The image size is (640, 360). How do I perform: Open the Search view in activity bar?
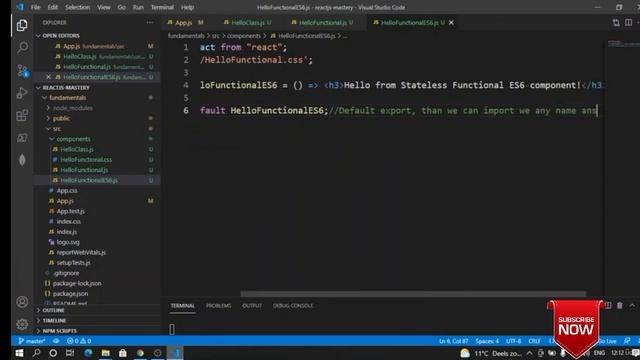(22, 48)
